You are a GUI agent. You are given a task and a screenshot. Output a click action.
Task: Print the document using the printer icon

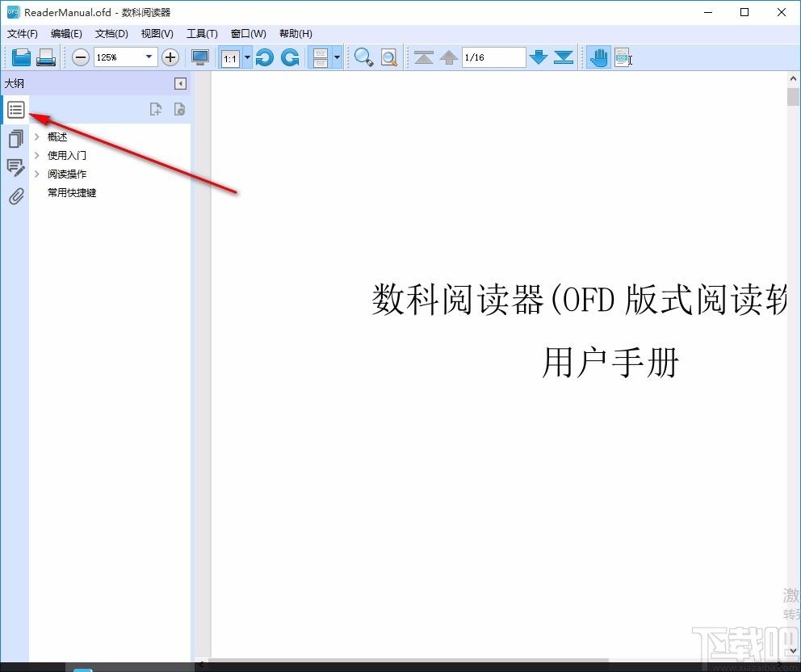click(45, 57)
